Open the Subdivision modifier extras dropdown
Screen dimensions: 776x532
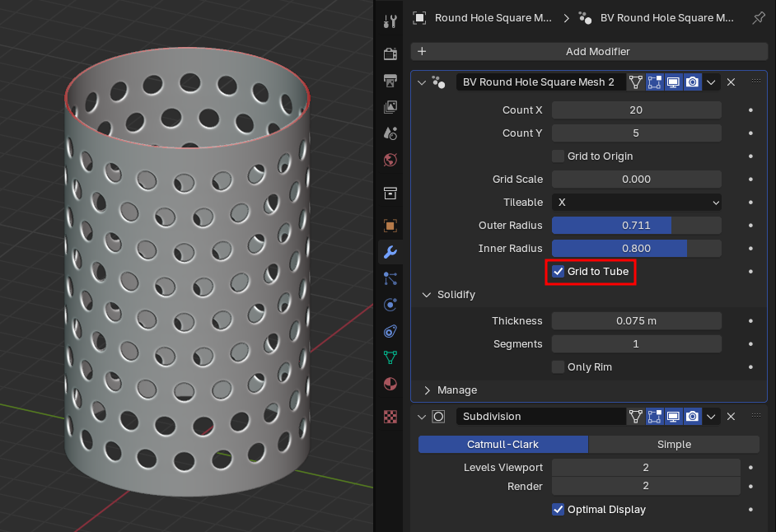click(x=711, y=417)
